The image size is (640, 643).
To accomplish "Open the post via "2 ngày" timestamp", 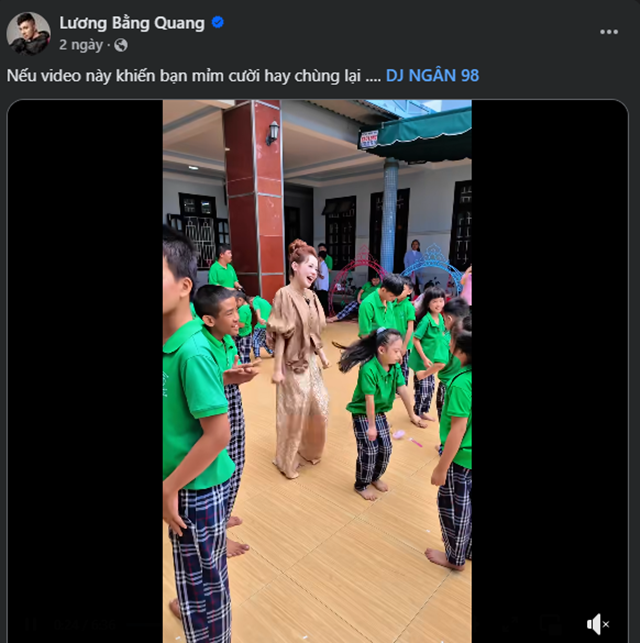I will [x=81, y=45].
